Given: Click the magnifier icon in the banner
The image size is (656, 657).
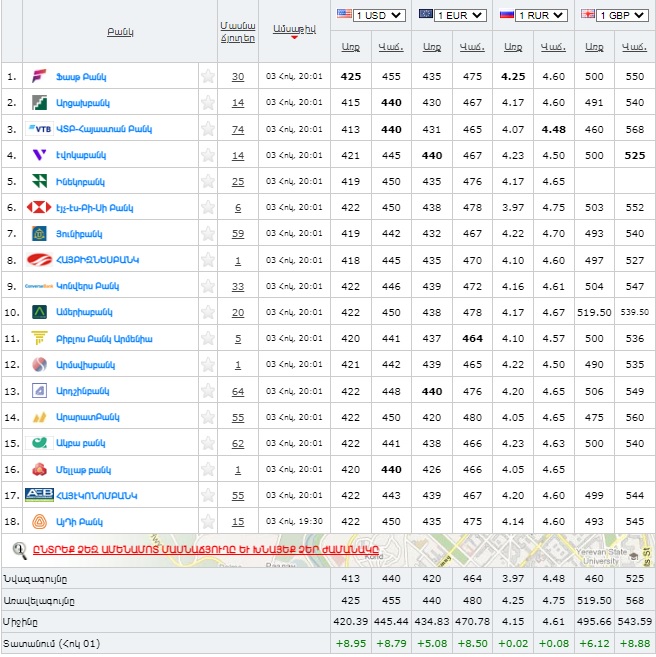Looking at the screenshot, I should (19, 548).
